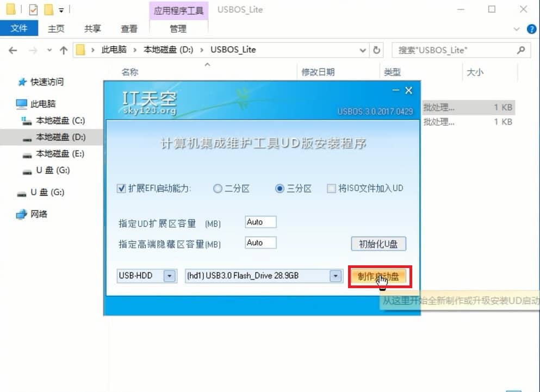
Task: Click the up-directory arrow icon
Action: pyautogui.click(x=64, y=50)
